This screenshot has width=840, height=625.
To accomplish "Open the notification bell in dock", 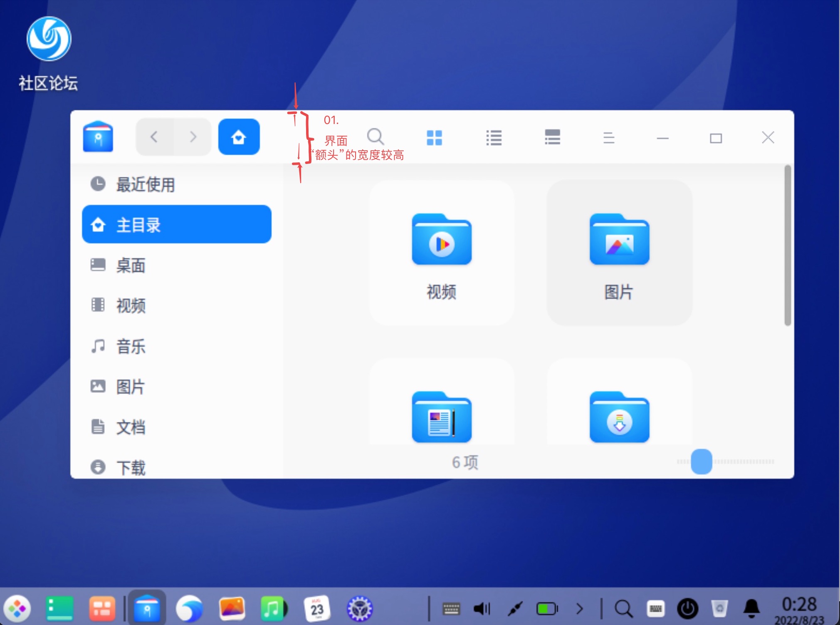I will [x=751, y=609].
